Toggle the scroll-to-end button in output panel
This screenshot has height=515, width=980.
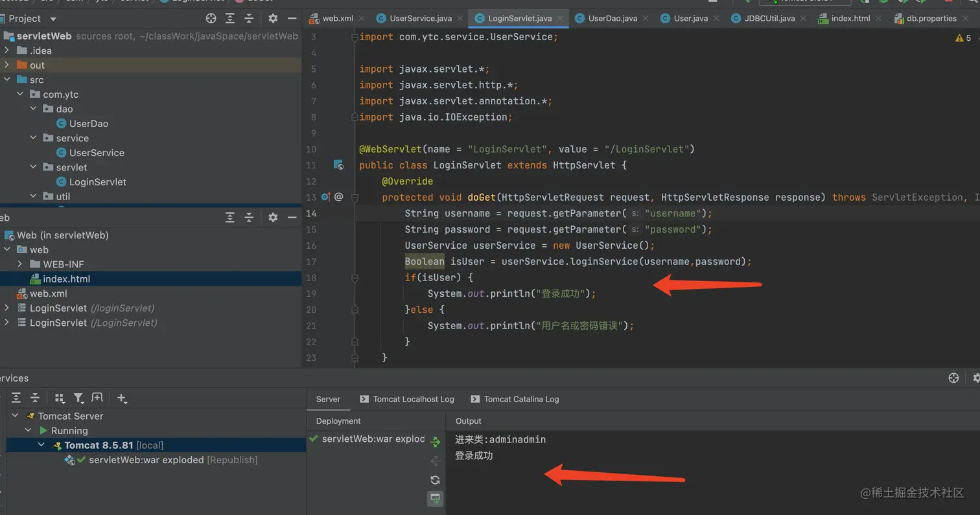(x=435, y=498)
